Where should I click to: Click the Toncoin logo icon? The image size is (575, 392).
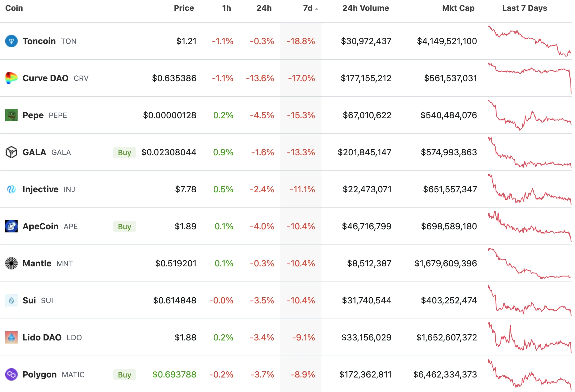(11, 41)
